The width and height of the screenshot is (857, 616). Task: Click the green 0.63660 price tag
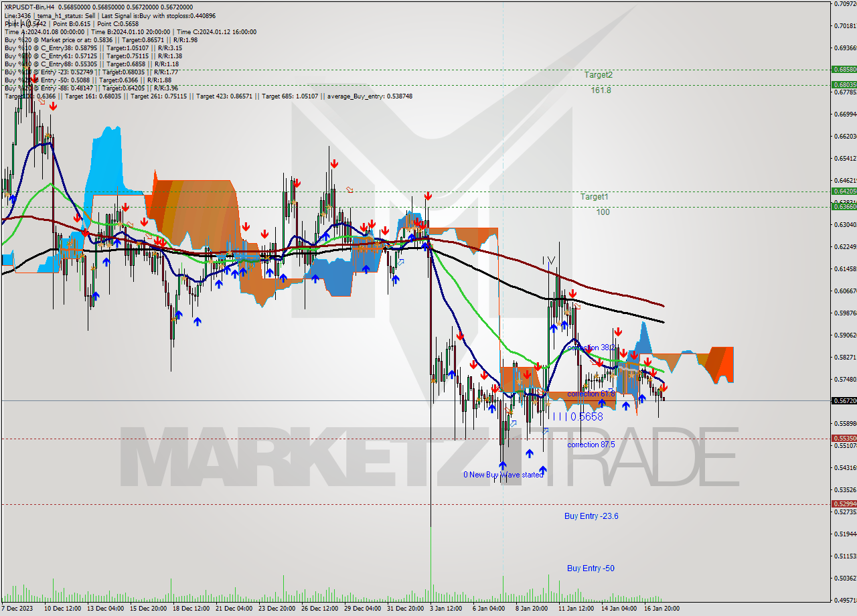[x=844, y=206]
